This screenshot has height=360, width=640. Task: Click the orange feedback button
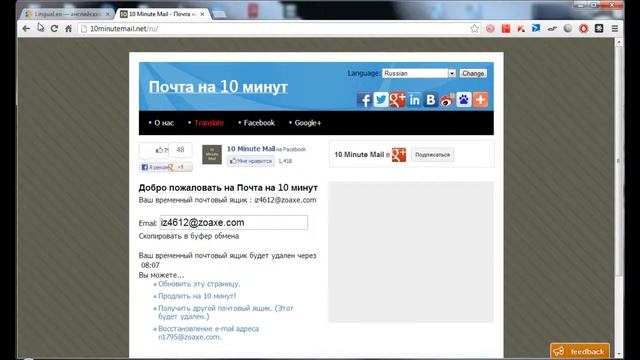pyautogui.click(x=580, y=351)
